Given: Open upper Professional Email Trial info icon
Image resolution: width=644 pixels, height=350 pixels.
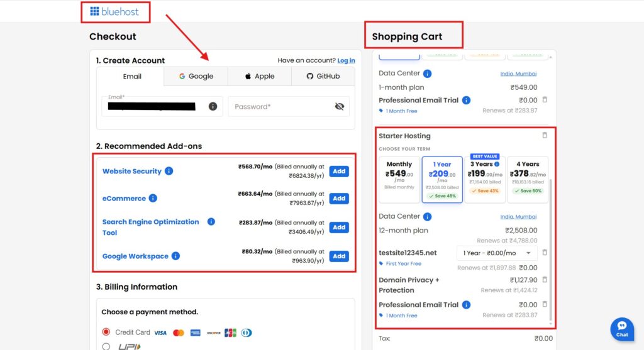Looking at the screenshot, I should [466, 100].
